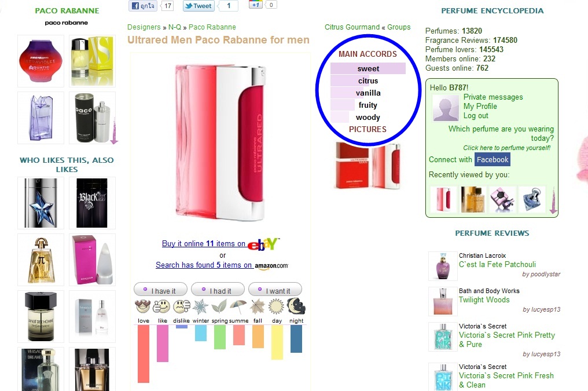The width and height of the screenshot is (588, 391).
Task: Vote with the like smiley icon
Action: point(162,306)
